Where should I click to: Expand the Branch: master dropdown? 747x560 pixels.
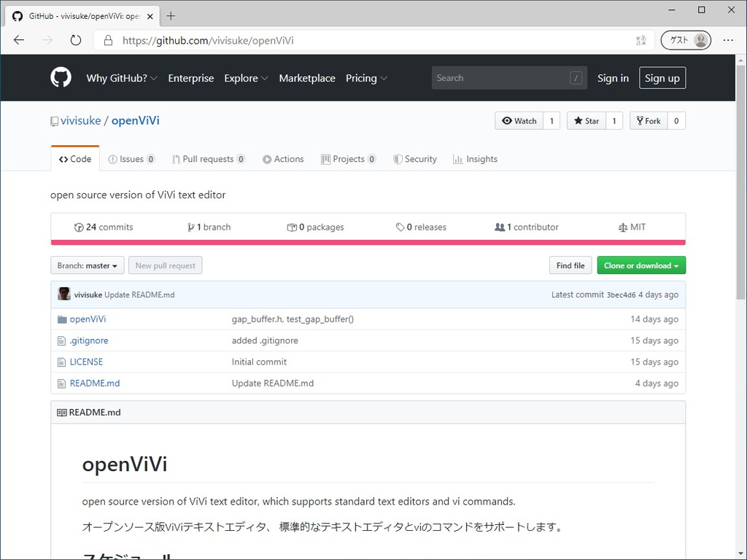click(88, 265)
